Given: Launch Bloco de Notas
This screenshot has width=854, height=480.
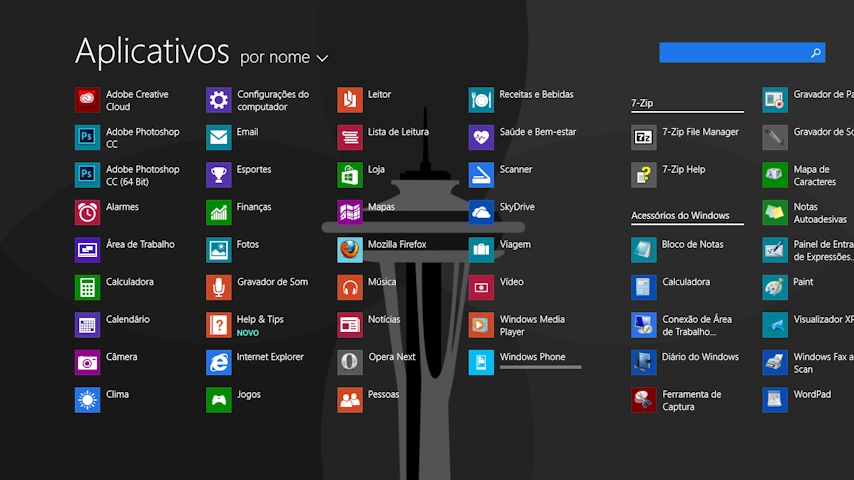Looking at the screenshot, I should pyautogui.click(x=644, y=250).
